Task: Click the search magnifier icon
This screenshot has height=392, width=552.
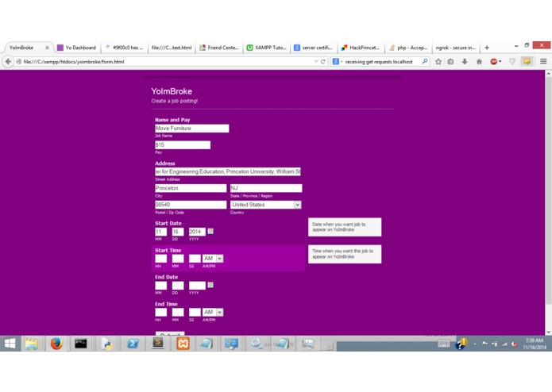Action: pos(425,62)
